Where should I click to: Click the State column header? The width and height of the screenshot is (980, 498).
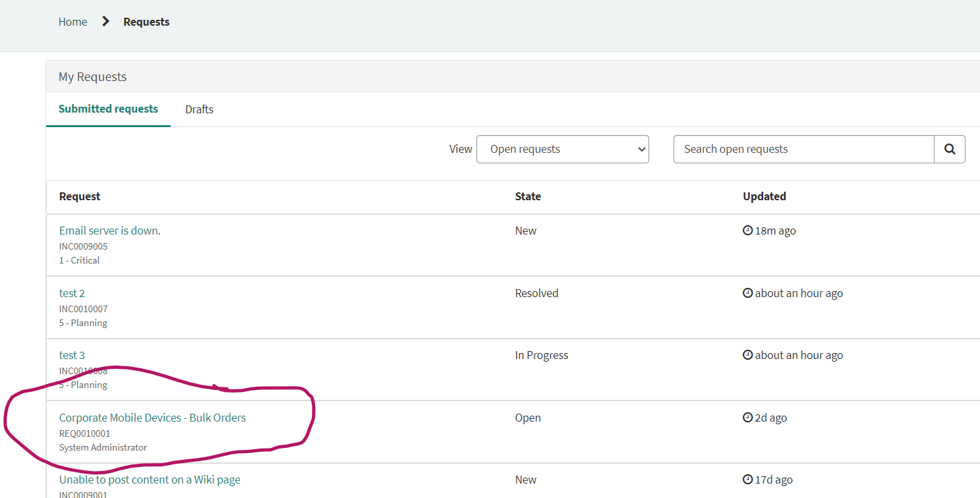(528, 196)
